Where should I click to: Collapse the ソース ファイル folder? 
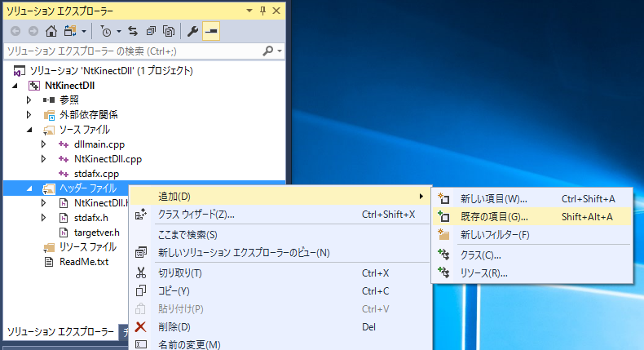pos(29,129)
